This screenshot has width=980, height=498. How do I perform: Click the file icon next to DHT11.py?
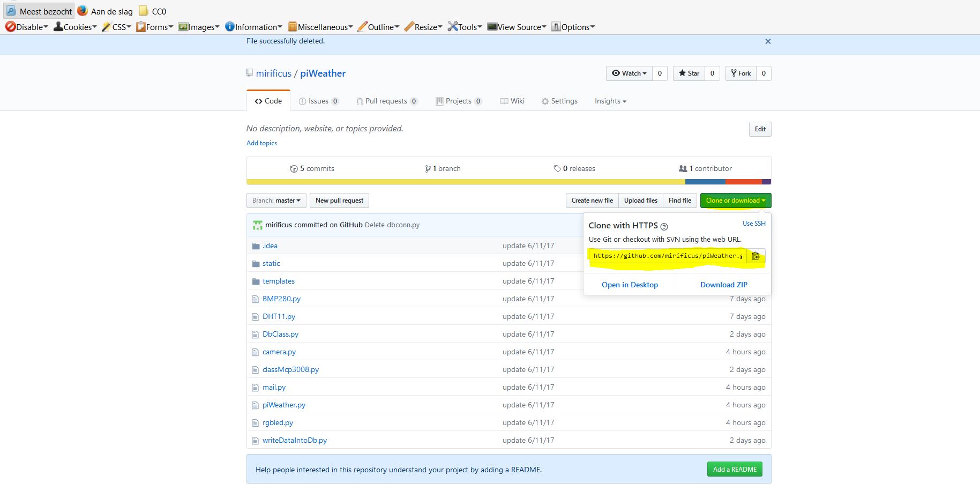tap(255, 317)
